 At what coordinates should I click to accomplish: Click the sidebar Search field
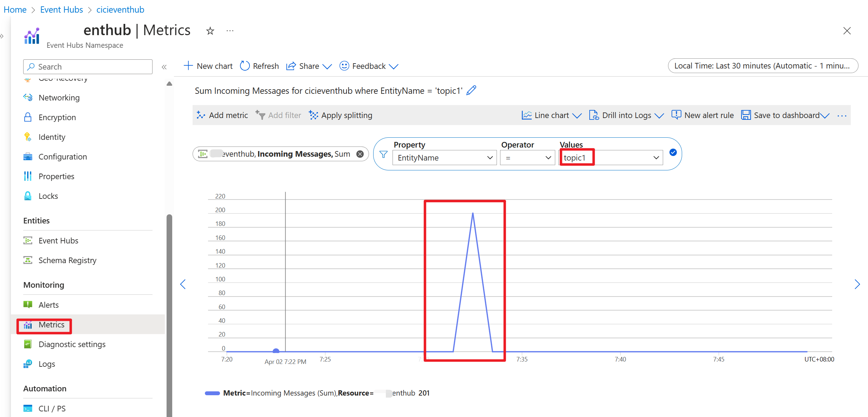tap(88, 67)
